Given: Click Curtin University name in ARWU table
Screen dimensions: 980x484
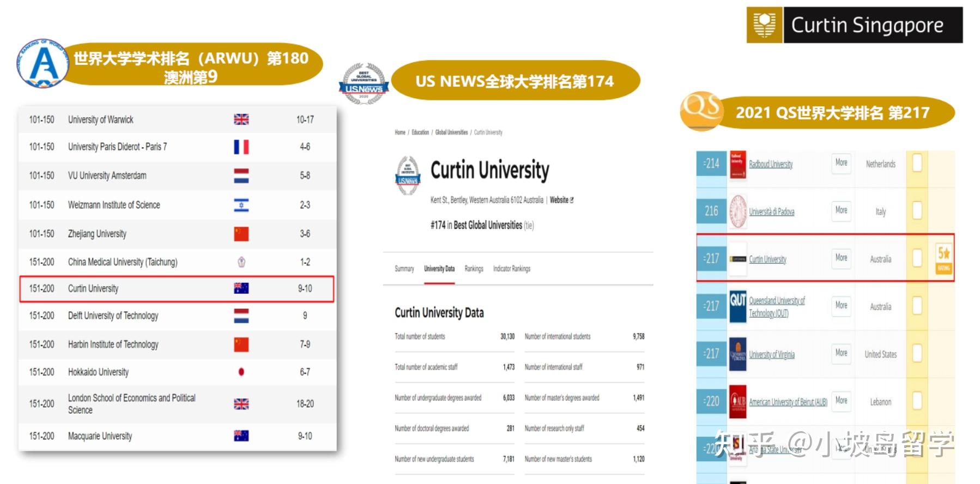Looking at the screenshot, I should pyautogui.click(x=93, y=288).
